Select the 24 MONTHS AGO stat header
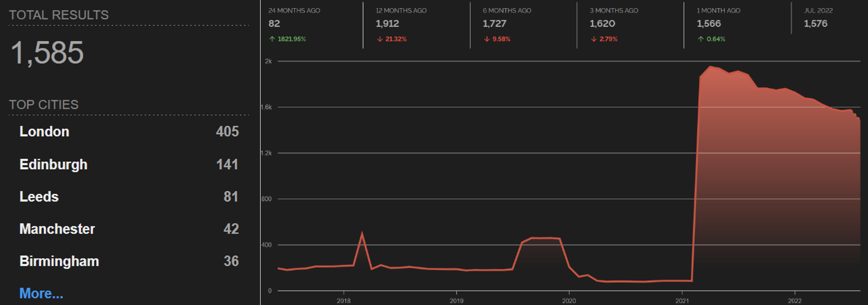868x305 pixels. click(294, 11)
